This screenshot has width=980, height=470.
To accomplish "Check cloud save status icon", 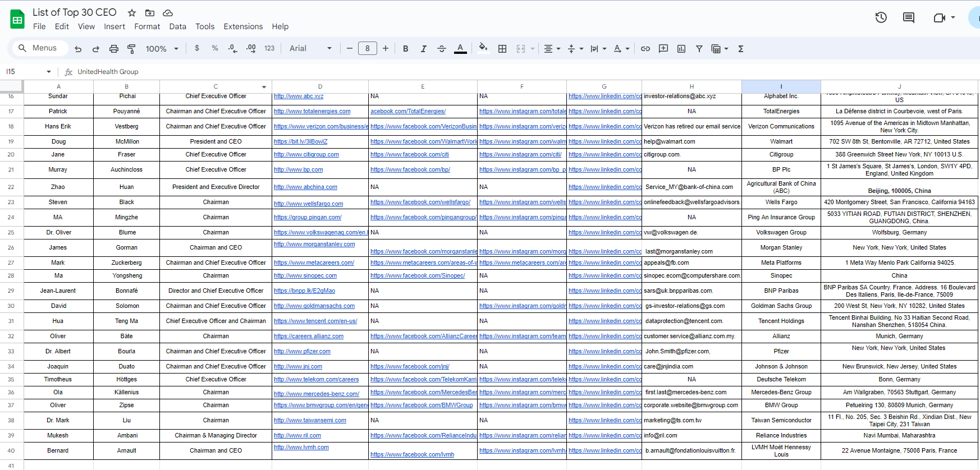I will (x=168, y=13).
